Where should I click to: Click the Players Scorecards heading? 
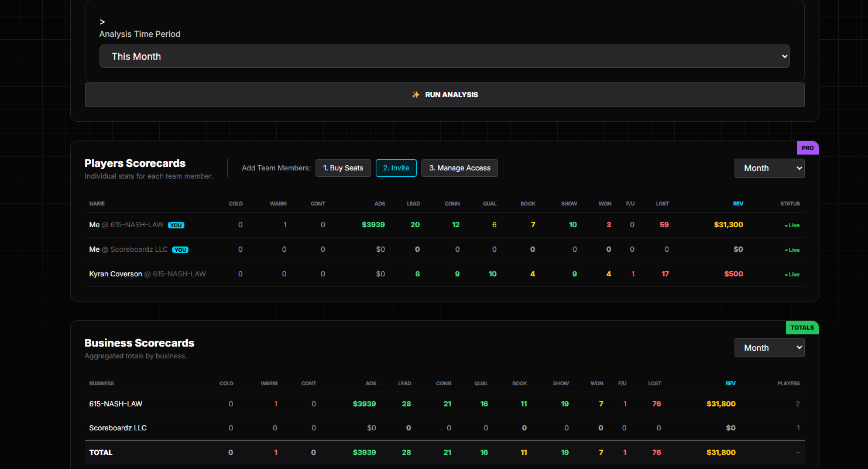(135, 163)
